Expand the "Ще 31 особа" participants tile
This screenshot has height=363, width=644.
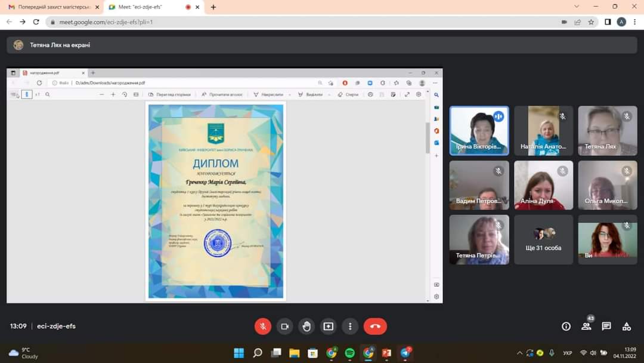pos(543,239)
